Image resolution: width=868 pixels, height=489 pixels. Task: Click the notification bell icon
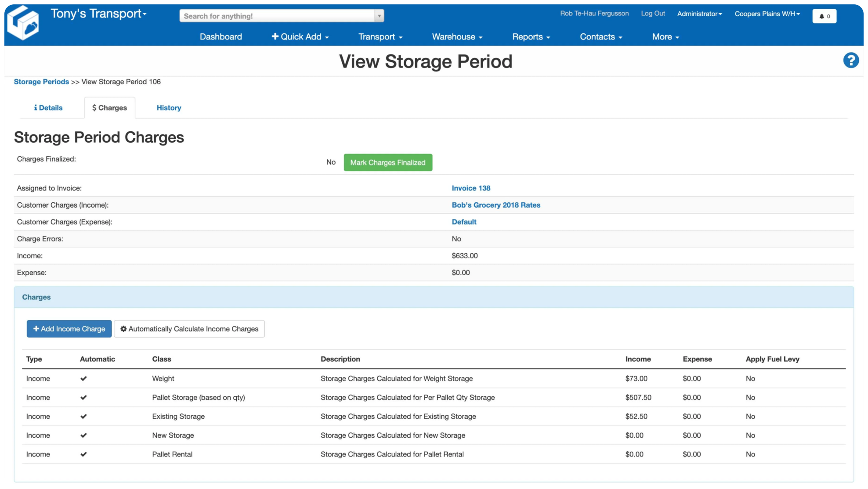821,16
